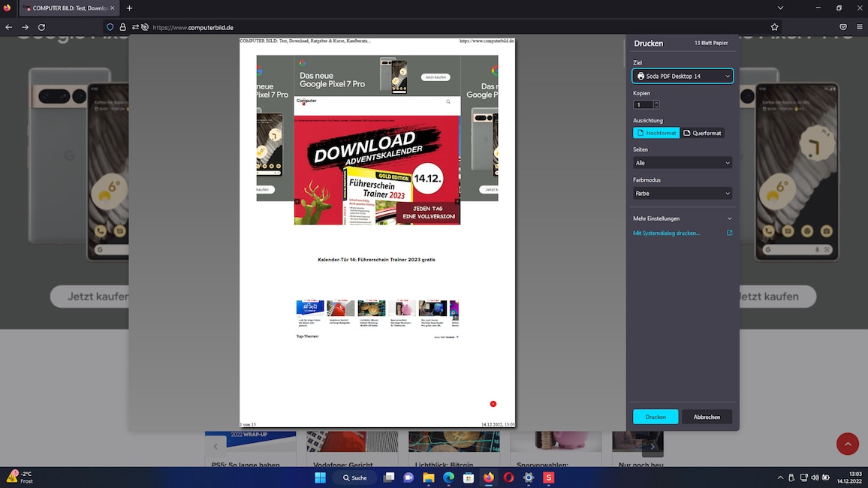Open the Ziel printer destination dropdown
This screenshot has height=488, width=868.
point(683,76)
